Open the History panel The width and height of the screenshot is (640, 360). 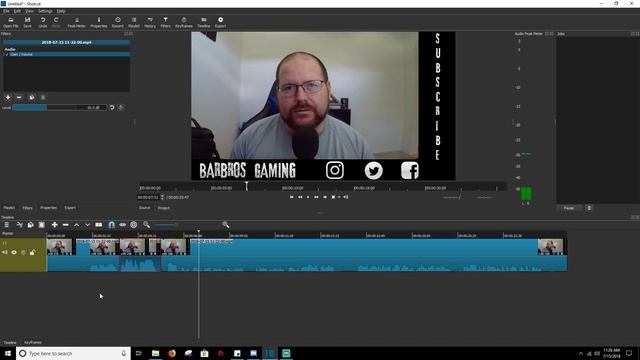(150, 22)
